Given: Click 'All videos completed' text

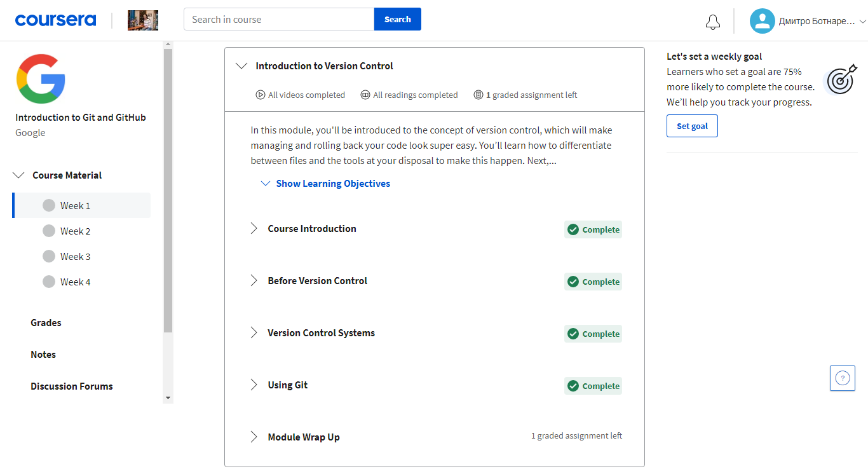Looking at the screenshot, I should [306, 95].
